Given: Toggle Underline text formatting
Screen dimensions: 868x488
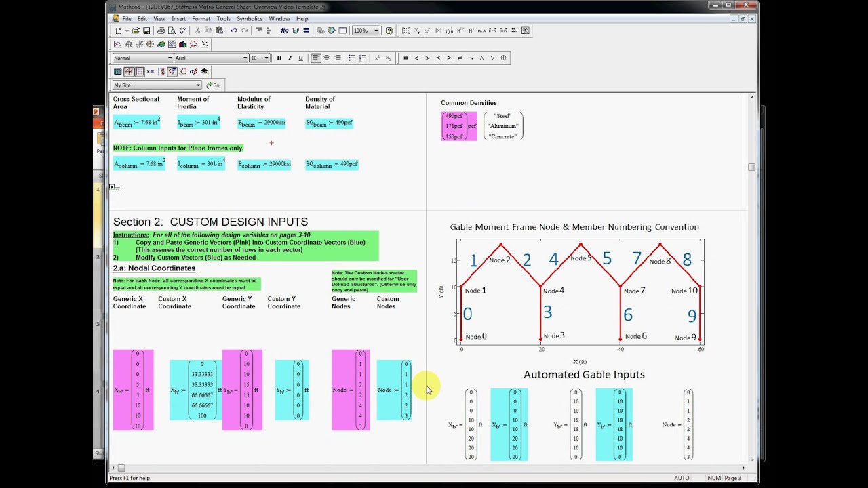Looking at the screenshot, I should click(300, 58).
